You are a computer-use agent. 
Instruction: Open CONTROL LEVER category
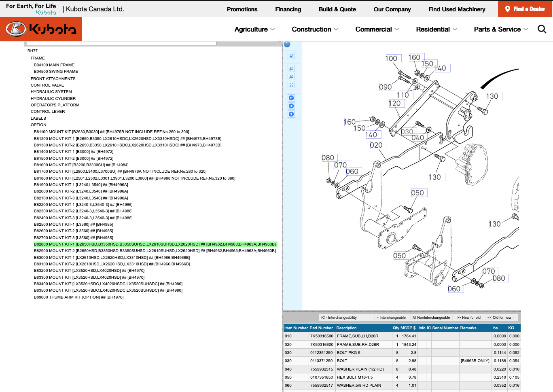(48, 112)
